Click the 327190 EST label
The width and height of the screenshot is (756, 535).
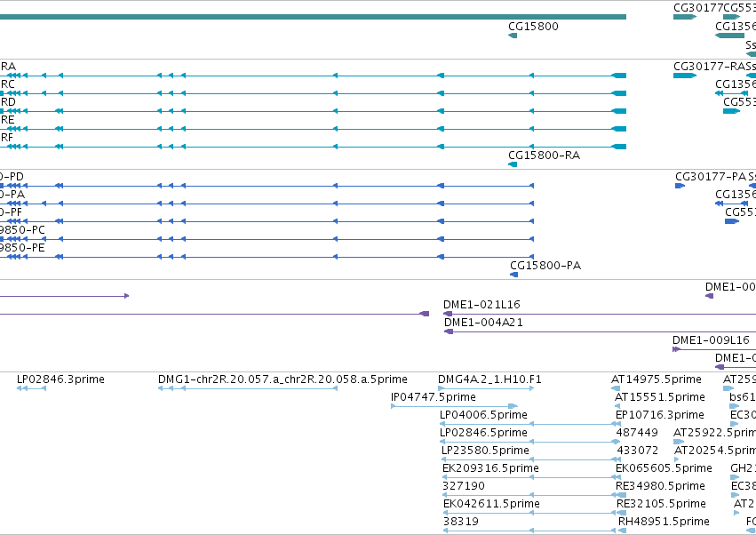[464, 486]
